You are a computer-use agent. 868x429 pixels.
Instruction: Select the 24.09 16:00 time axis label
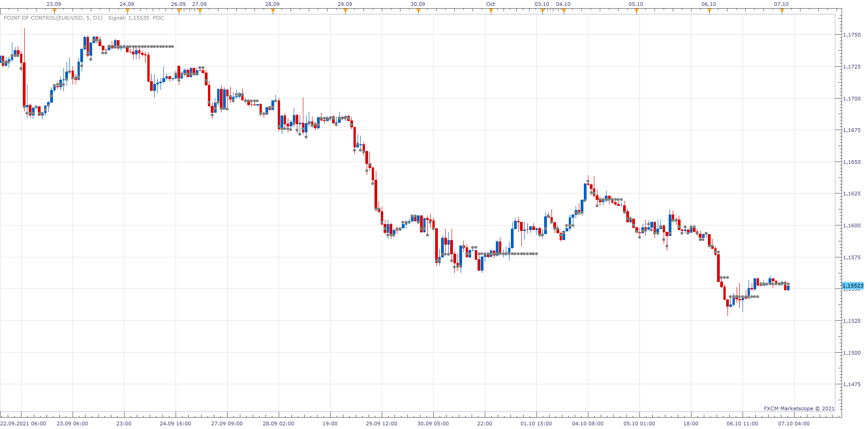176,424
